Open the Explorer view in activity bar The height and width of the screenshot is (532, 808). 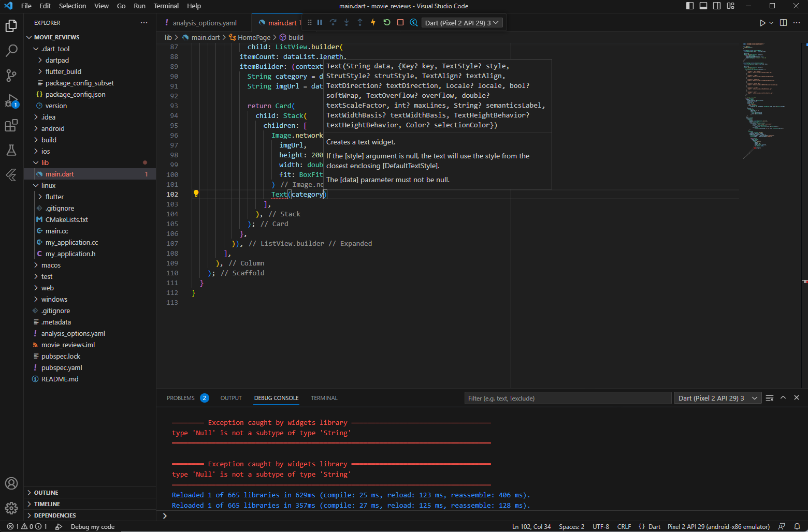click(x=11, y=26)
